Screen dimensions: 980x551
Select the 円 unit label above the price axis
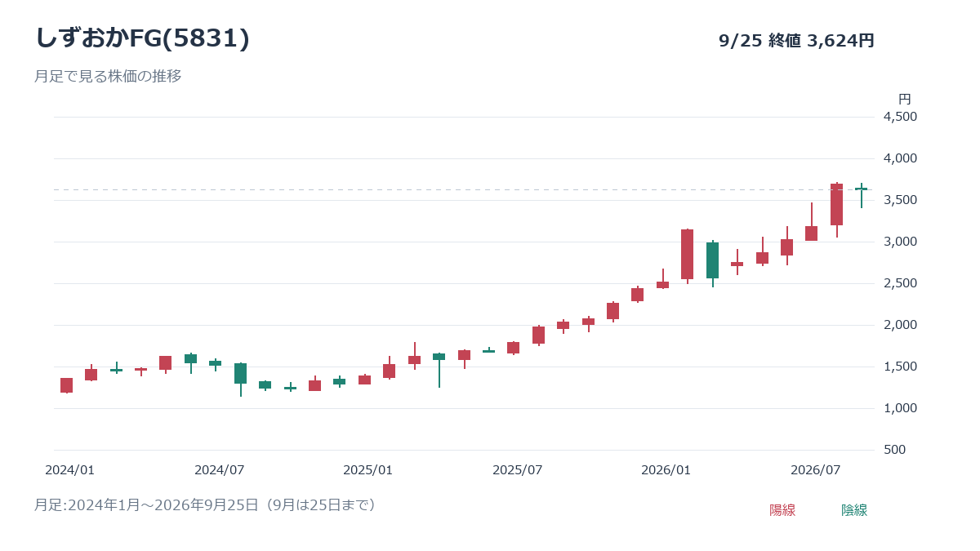pos(904,99)
